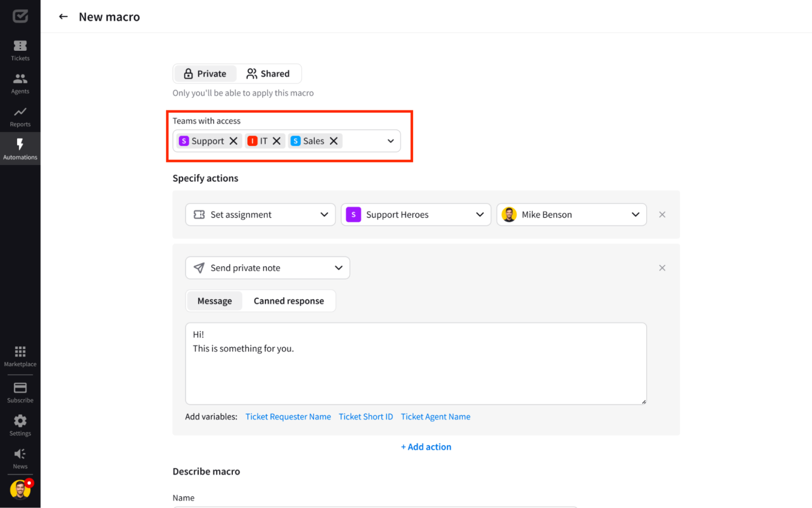Viewport: 812px width, 508px height.
Task: Delete the Set assignment action row
Action: [x=662, y=214]
